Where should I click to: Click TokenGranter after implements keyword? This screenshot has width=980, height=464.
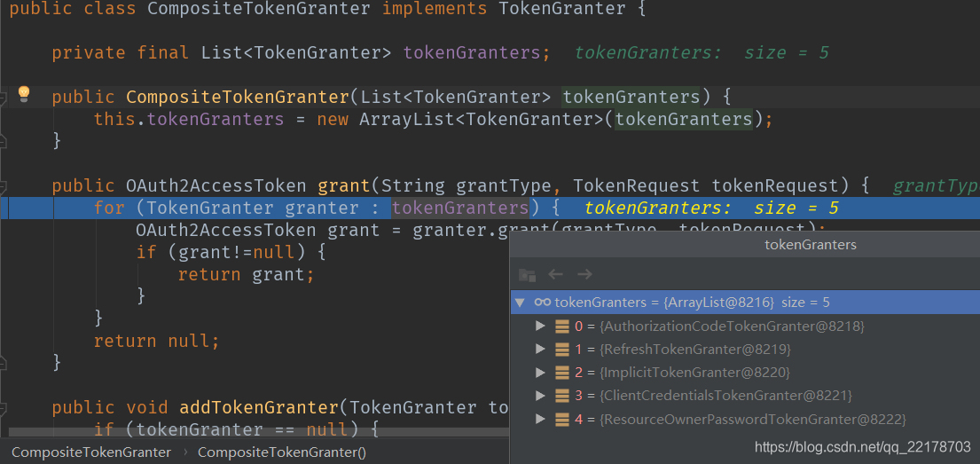562,9
